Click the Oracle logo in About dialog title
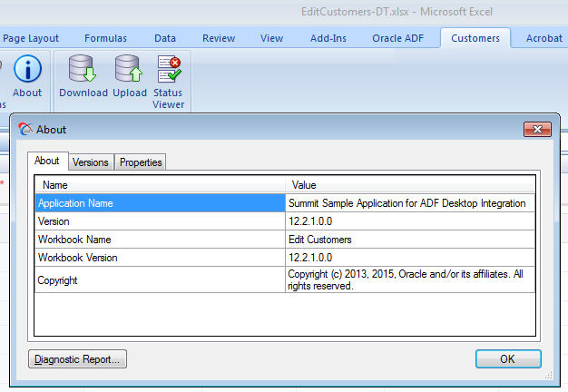This screenshot has height=392, width=568. coord(25,130)
